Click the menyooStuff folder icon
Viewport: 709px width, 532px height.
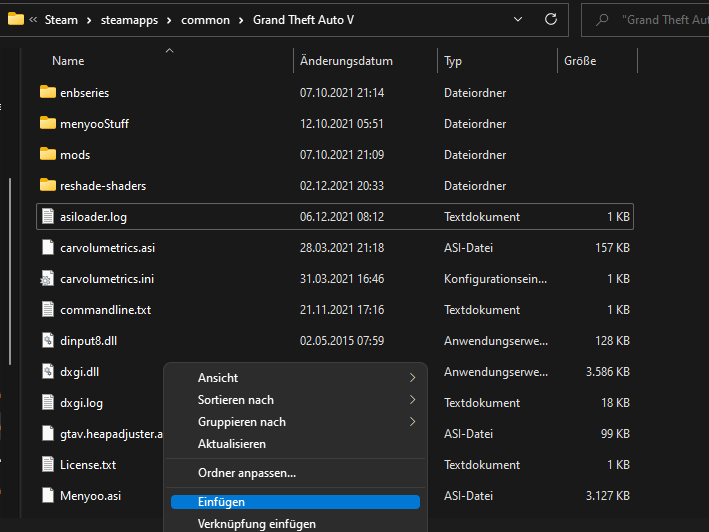[48, 124]
